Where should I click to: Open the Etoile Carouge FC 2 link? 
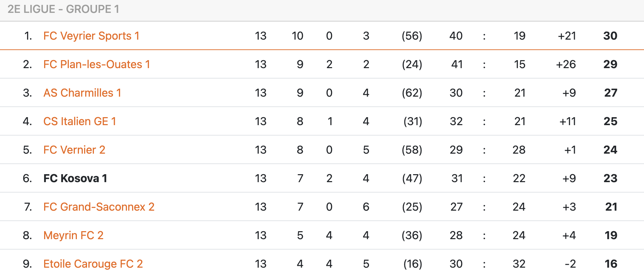93,264
